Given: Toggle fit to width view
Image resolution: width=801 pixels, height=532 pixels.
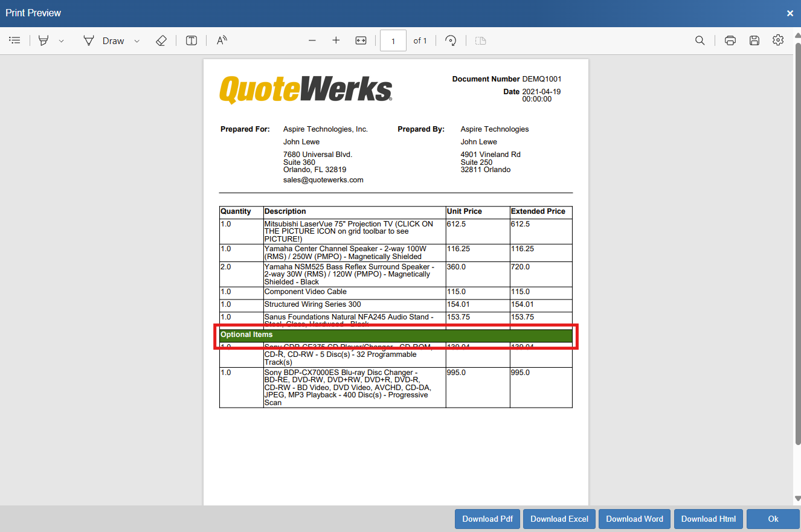Looking at the screenshot, I should tap(361, 40).
